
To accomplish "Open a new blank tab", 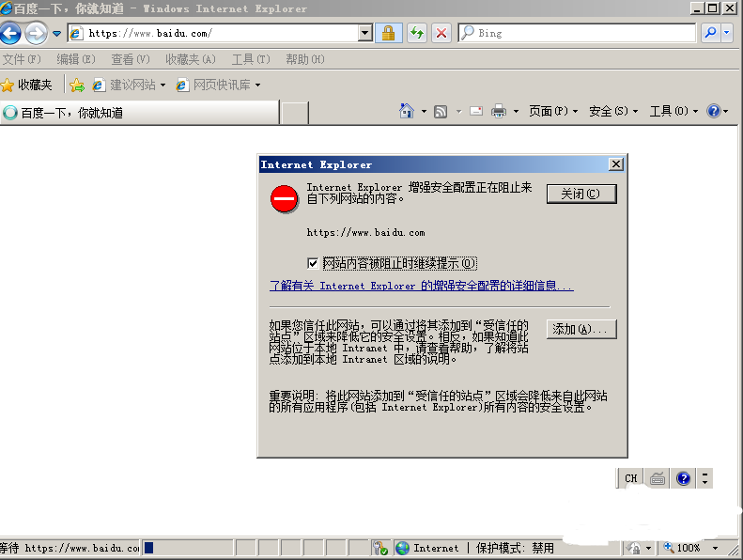I will pyautogui.click(x=294, y=113).
